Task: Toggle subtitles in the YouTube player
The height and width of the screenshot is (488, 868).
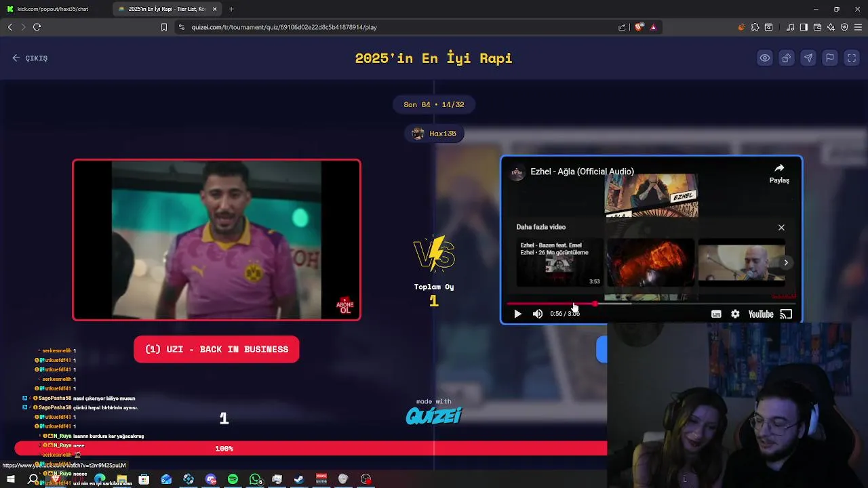Action: [x=716, y=314]
